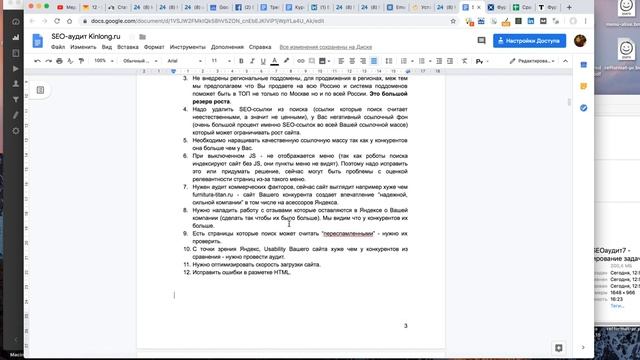Open the Chrome three-dot menu

585,21
